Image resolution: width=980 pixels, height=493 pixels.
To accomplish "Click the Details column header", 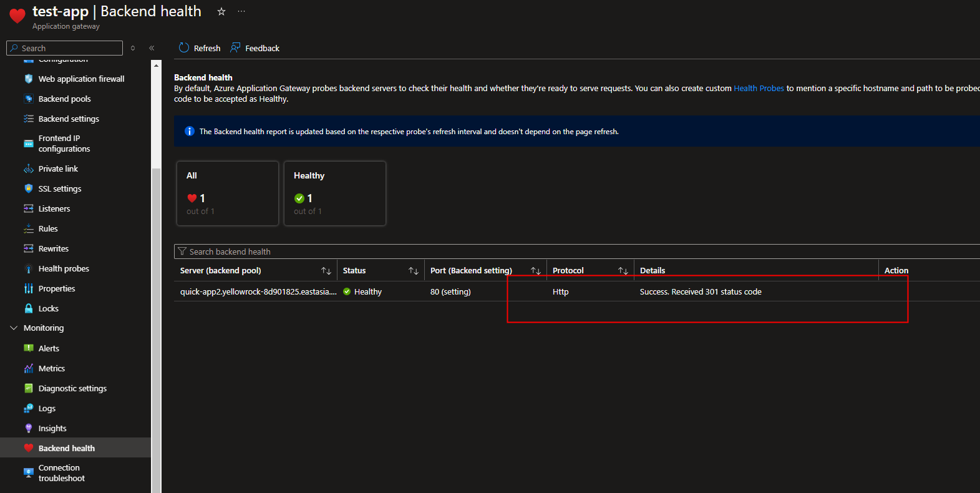I will coord(653,270).
